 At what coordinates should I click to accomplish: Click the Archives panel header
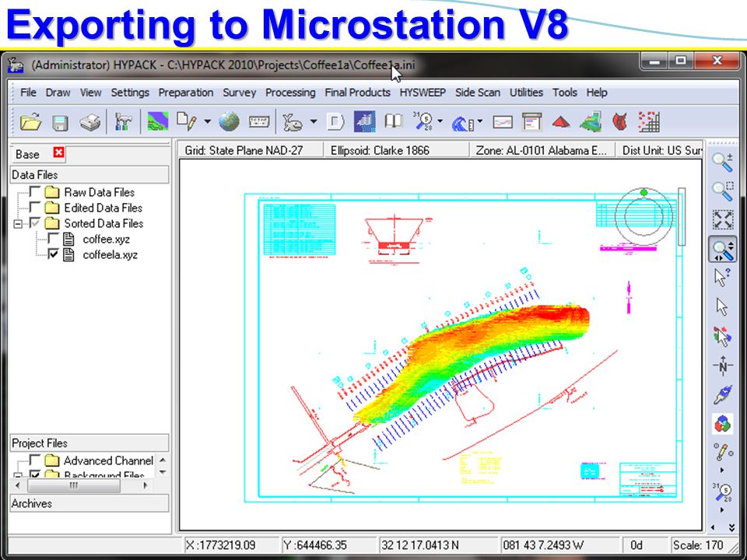tap(89, 503)
